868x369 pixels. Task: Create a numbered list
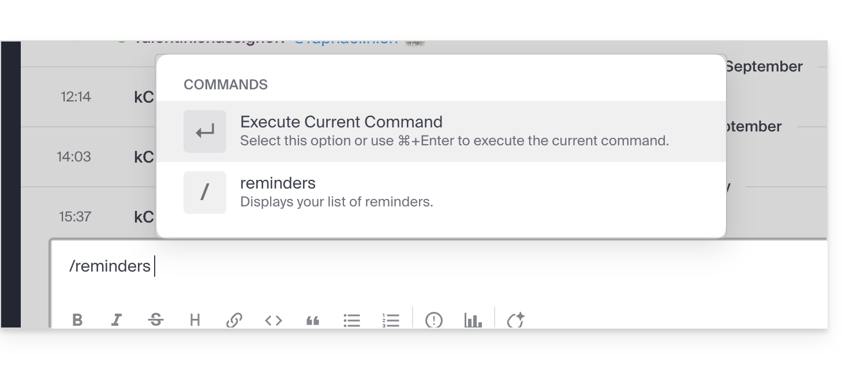(x=391, y=320)
